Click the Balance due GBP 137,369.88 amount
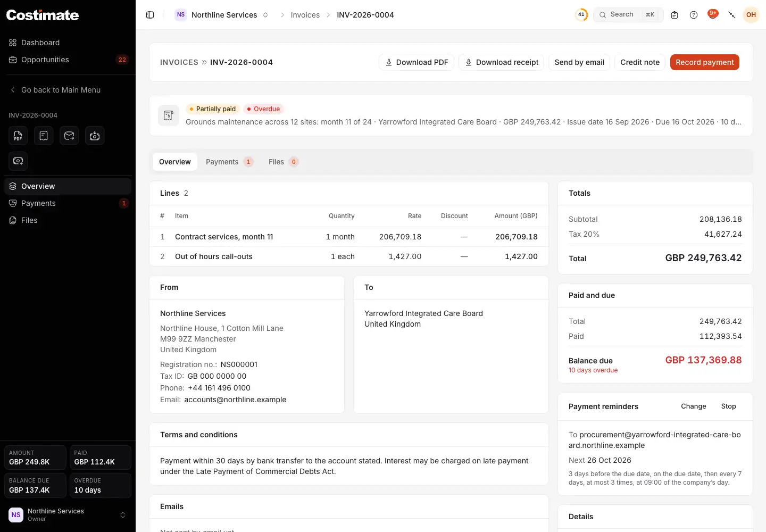Image resolution: width=766 pixels, height=532 pixels. pyautogui.click(x=703, y=360)
